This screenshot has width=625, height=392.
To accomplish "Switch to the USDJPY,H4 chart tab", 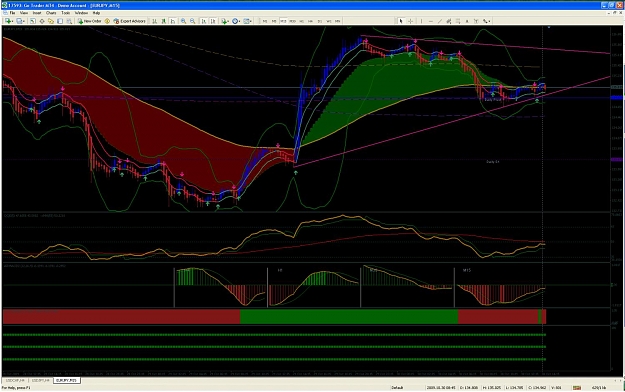I will pyautogui.click(x=41, y=381).
